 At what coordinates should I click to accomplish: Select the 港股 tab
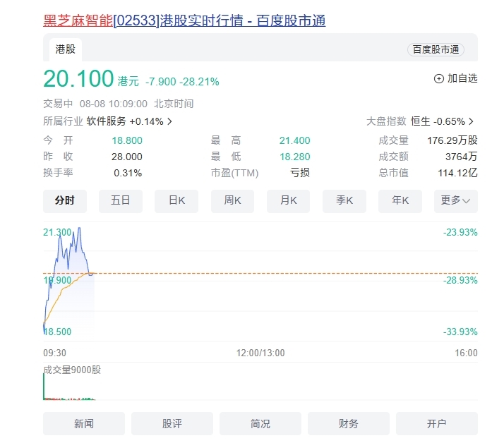(66, 49)
